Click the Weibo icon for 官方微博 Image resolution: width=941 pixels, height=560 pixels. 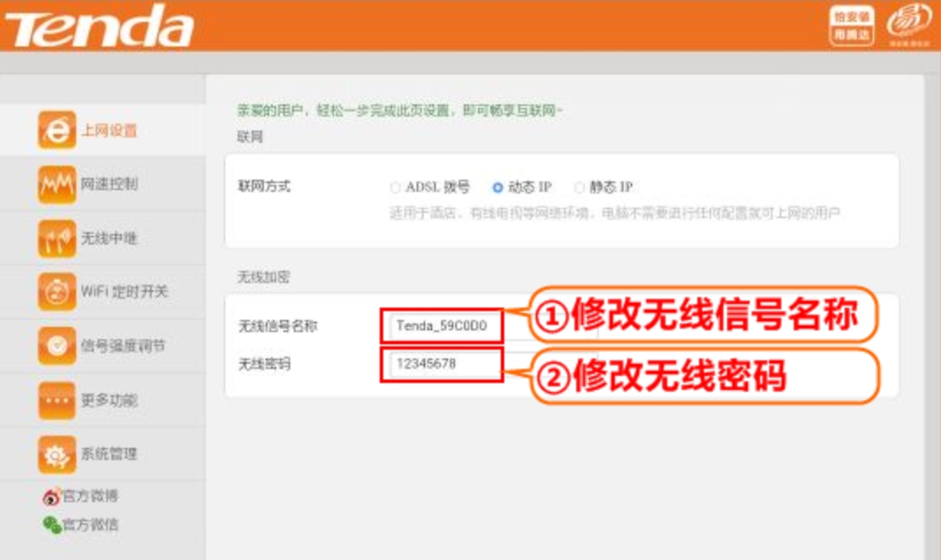coord(52,496)
